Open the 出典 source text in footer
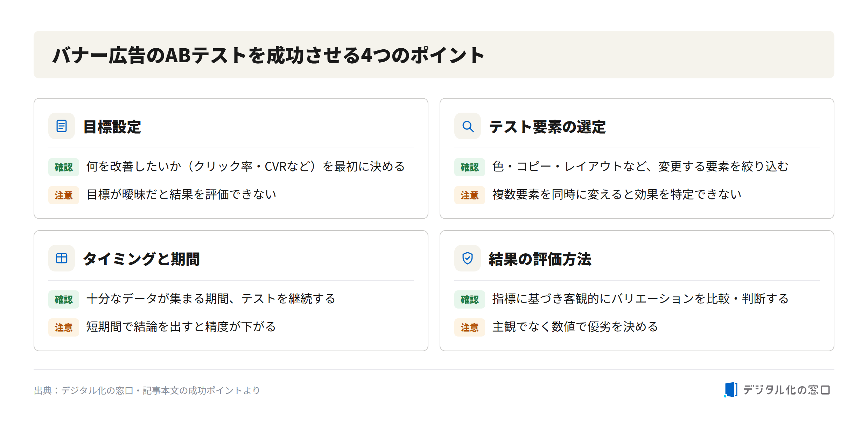This screenshot has height=431, width=868. point(147,390)
